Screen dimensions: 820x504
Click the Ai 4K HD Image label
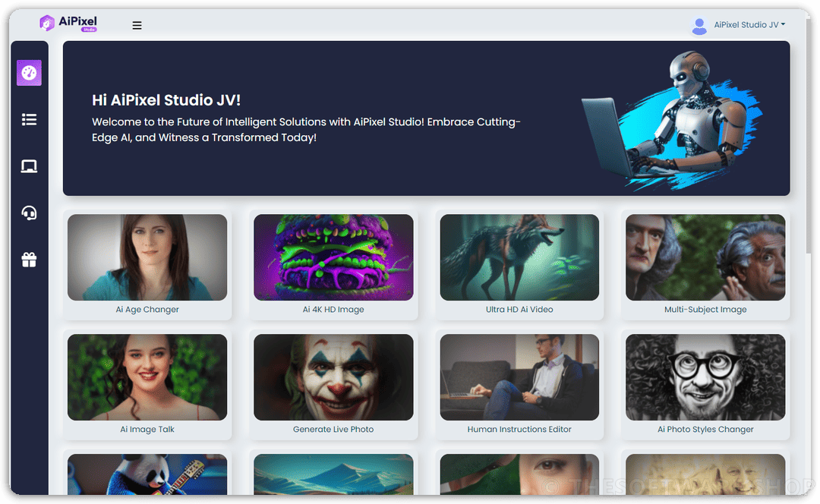pyautogui.click(x=333, y=310)
